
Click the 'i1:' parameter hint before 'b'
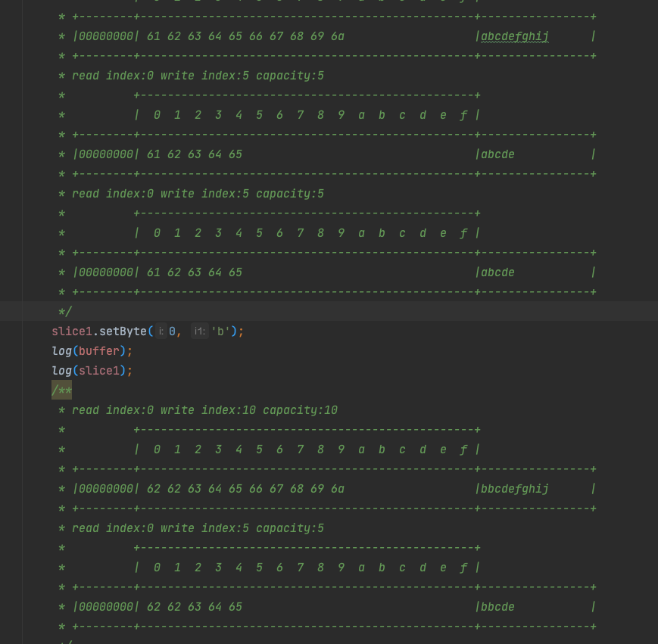(199, 331)
